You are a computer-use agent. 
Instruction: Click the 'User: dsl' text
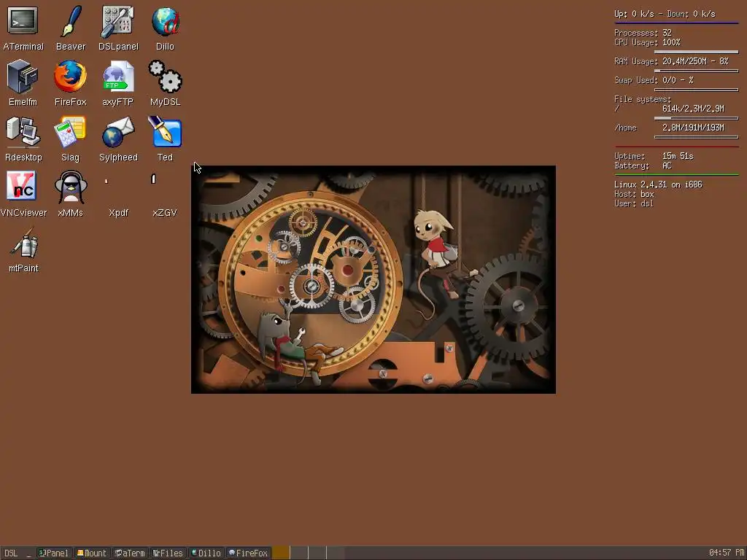coord(634,204)
